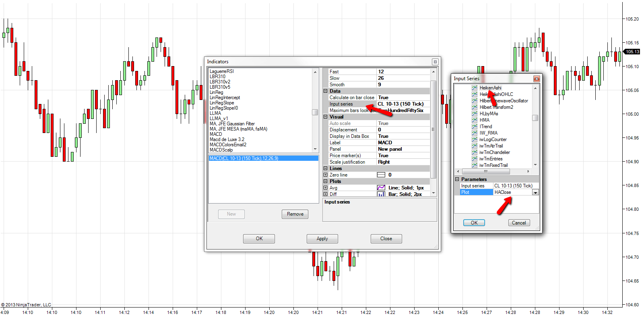Screen dimensions: 644x318
Task: Click the Displacement value field
Action: (403, 130)
